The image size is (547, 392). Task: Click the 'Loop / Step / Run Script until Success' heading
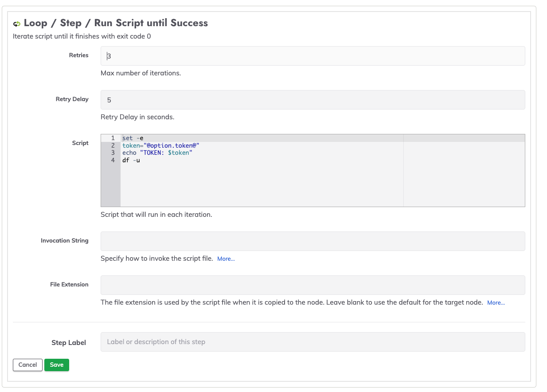[116, 23]
